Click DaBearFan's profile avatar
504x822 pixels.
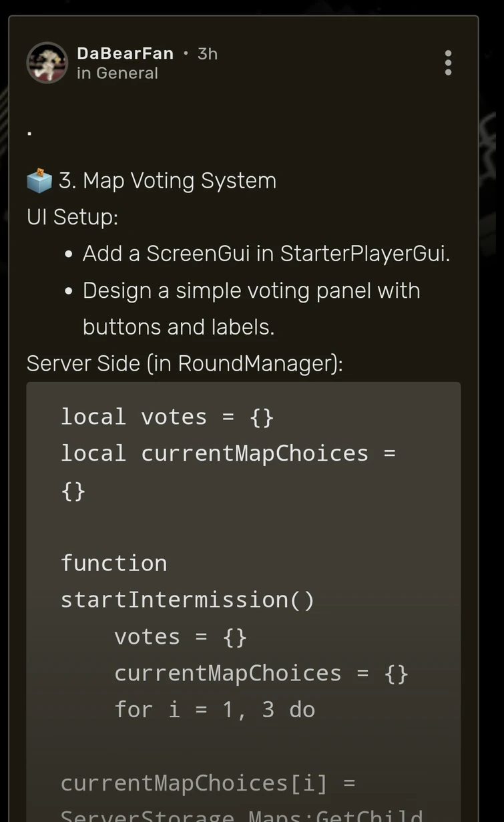[x=47, y=63]
